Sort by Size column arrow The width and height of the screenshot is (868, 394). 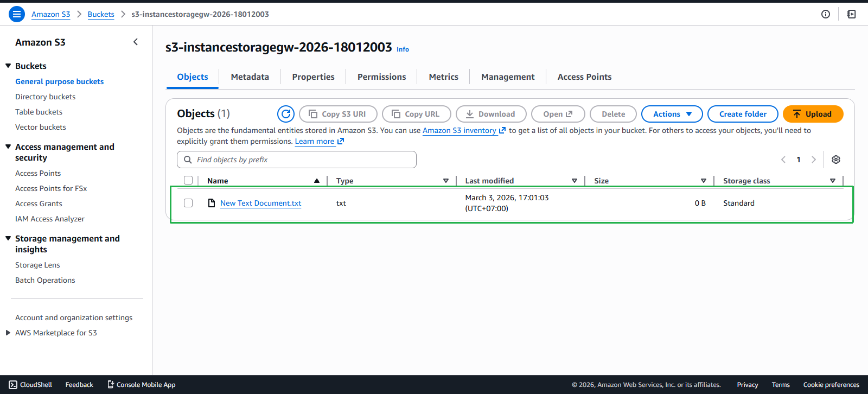[x=704, y=181]
